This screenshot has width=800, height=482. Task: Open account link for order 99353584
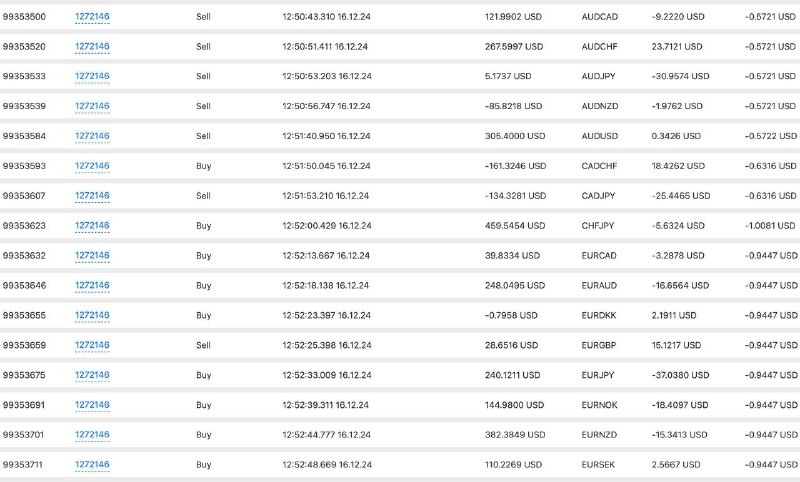[x=92, y=136]
